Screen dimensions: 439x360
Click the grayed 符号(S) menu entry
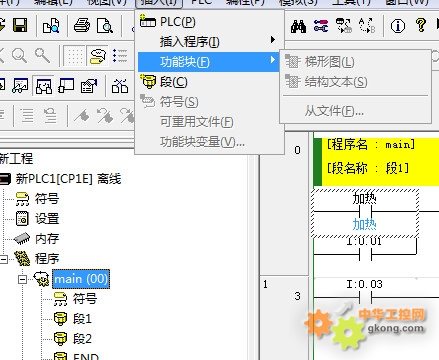[x=209, y=102]
